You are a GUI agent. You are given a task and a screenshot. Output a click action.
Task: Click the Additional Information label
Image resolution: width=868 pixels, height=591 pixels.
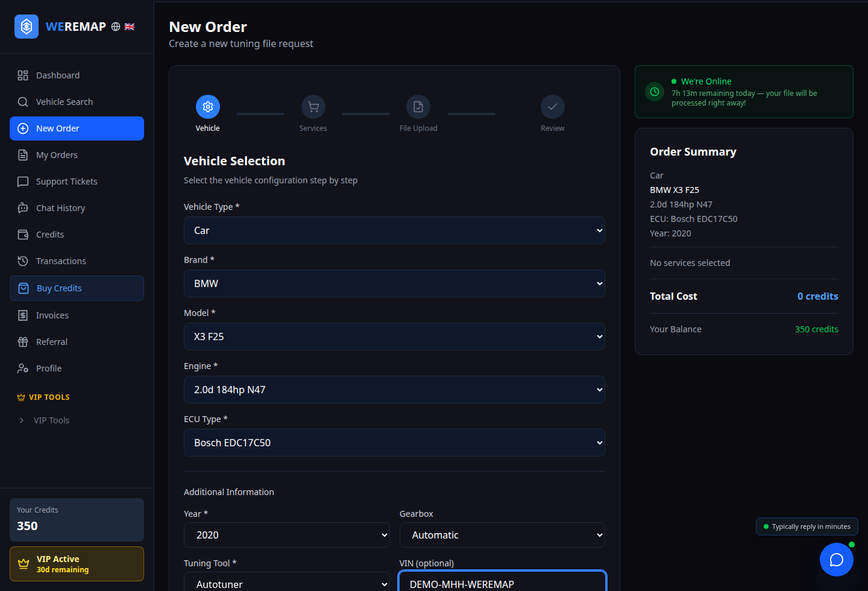[229, 492]
